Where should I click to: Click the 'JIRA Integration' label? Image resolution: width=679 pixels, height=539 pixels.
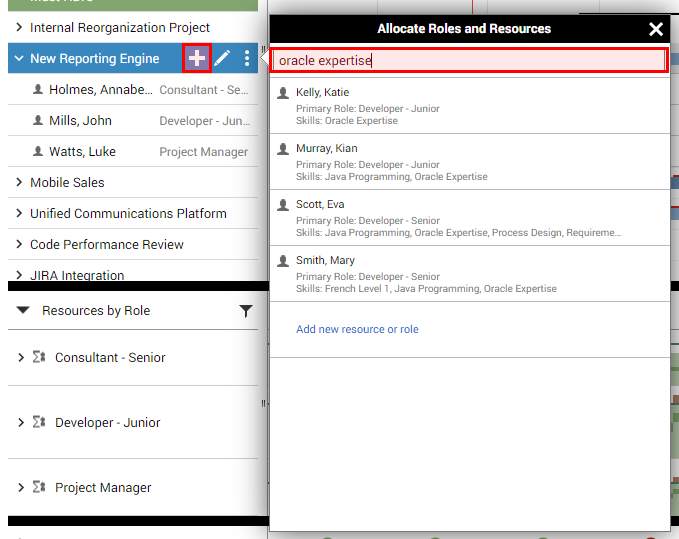click(x=77, y=275)
